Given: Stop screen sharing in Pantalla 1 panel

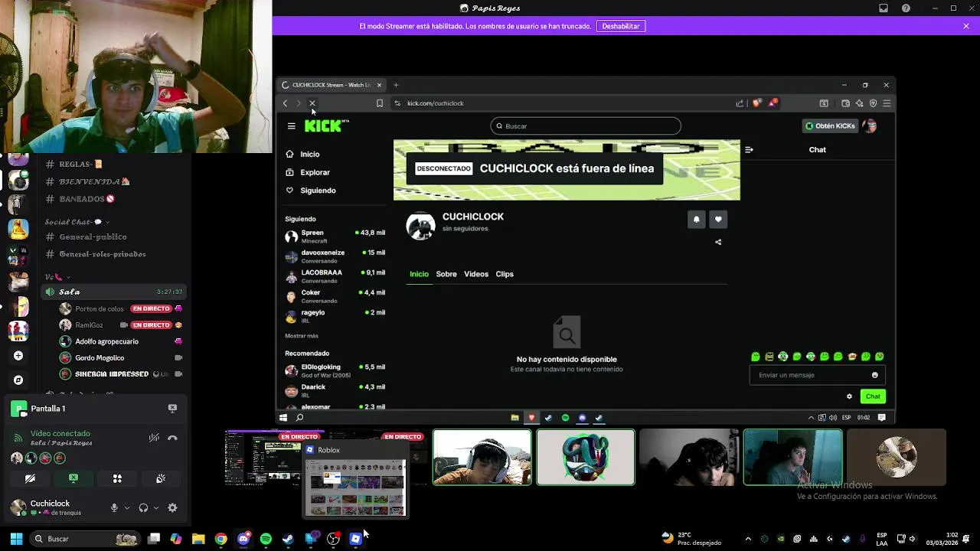Looking at the screenshot, I should click(172, 409).
